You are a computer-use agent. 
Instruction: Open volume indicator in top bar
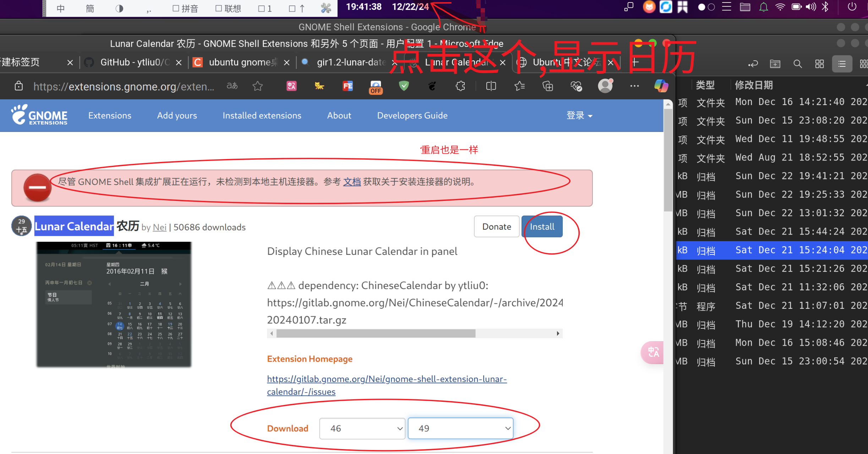point(811,7)
